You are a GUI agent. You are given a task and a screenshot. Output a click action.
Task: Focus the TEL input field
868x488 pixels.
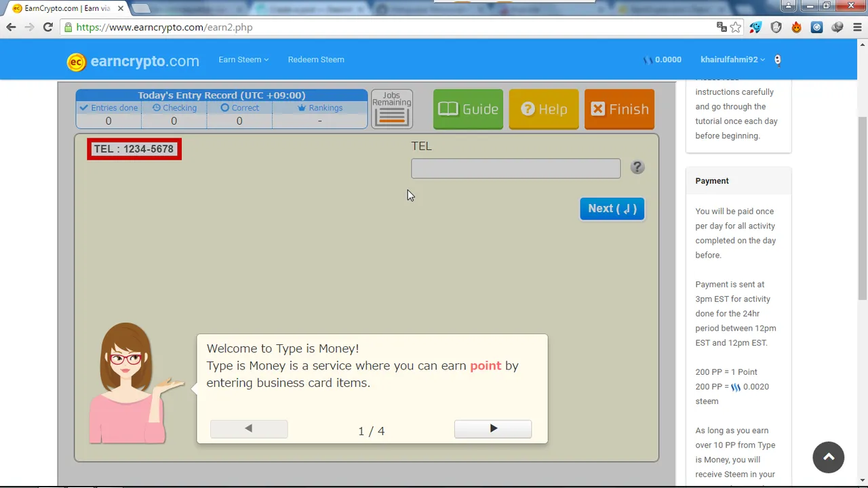[515, 168]
